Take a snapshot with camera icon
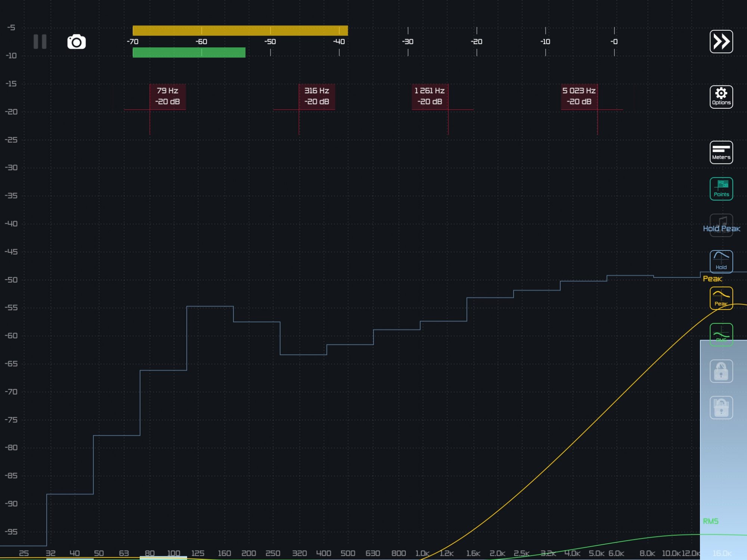Viewport: 747px width, 560px height. coord(77,42)
